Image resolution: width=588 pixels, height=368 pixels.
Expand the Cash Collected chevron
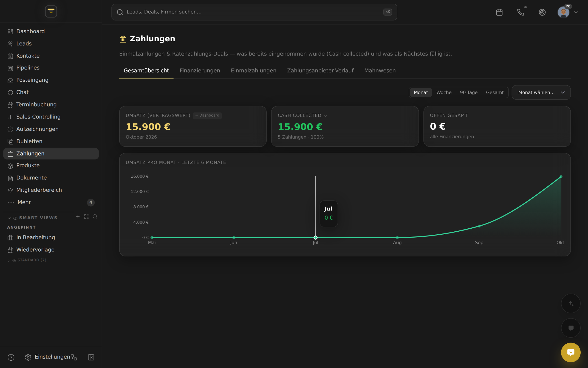[x=325, y=116]
